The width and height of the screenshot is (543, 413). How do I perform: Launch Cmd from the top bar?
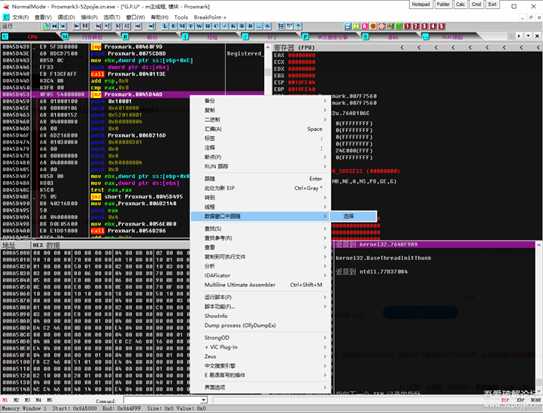click(x=477, y=4)
